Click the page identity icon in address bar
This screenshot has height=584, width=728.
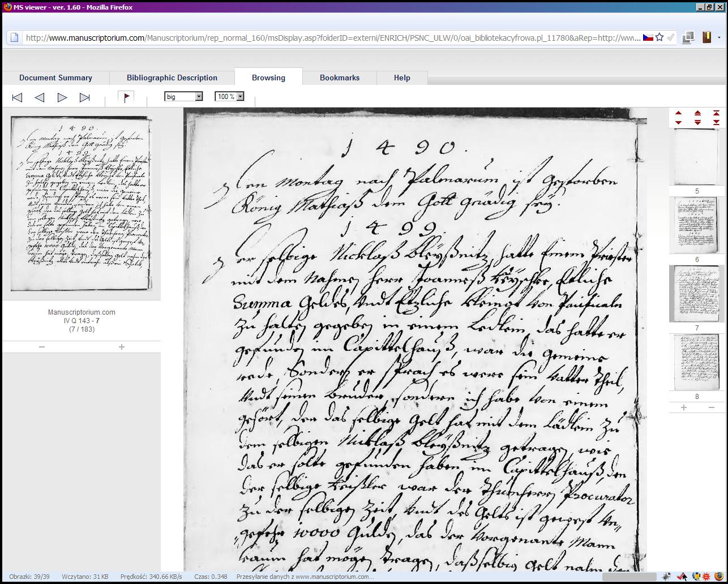click(x=15, y=38)
